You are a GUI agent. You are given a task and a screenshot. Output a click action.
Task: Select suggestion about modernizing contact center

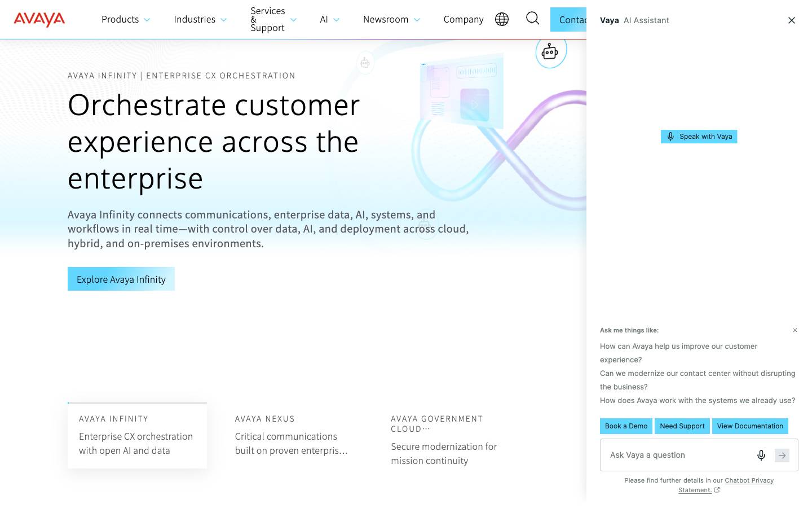click(698, 380)
